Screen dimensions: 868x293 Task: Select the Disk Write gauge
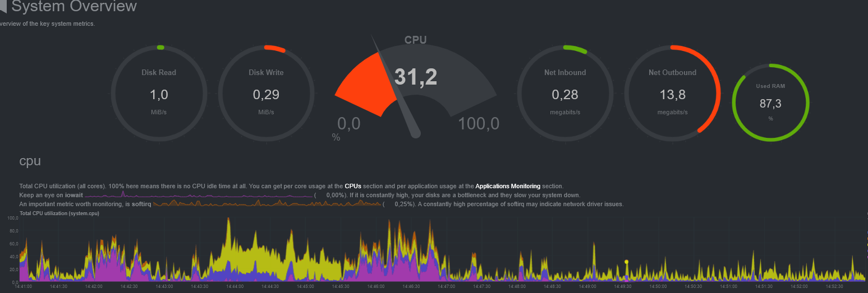265,93
